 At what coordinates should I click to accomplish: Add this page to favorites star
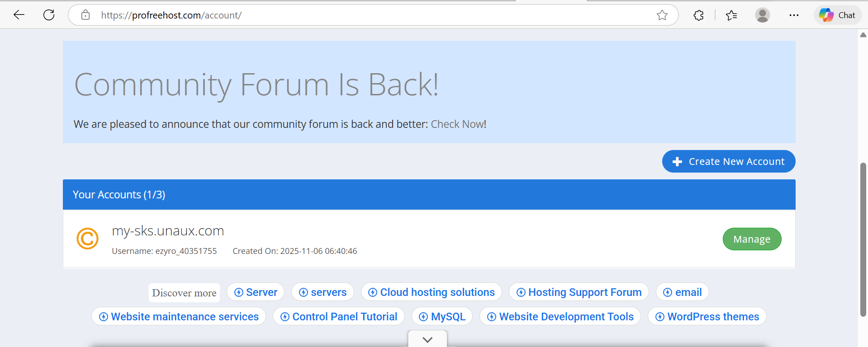662,15
